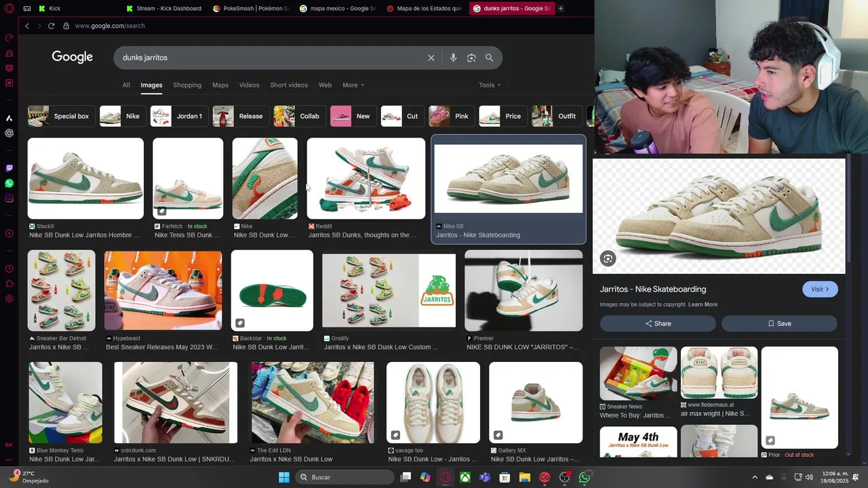Open browsing history clock in sidebar
The image size is (868, 488).
[x=9, y=268]
